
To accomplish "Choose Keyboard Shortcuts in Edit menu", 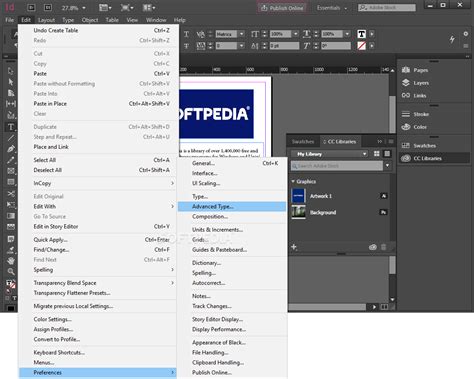I will pyautogui.click(x=97, y=352).
